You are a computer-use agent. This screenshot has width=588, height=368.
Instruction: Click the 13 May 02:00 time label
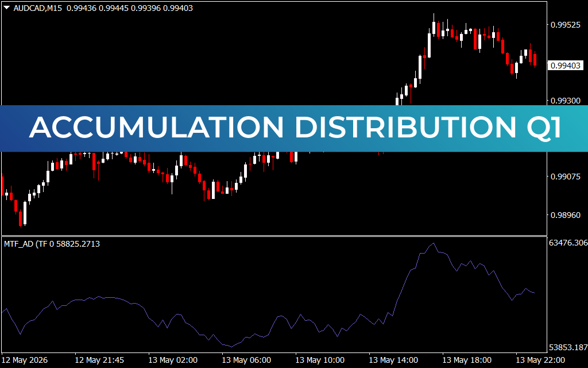[173, 360]
